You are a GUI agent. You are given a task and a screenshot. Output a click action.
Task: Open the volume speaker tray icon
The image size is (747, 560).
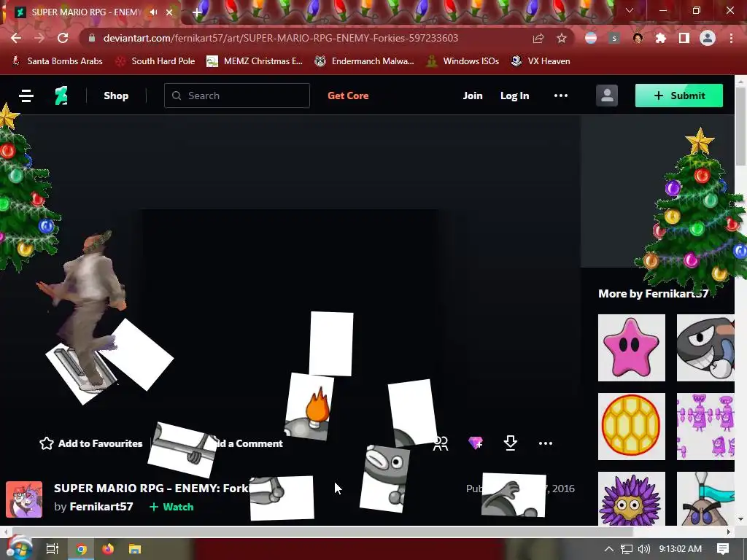coord(643,549)
